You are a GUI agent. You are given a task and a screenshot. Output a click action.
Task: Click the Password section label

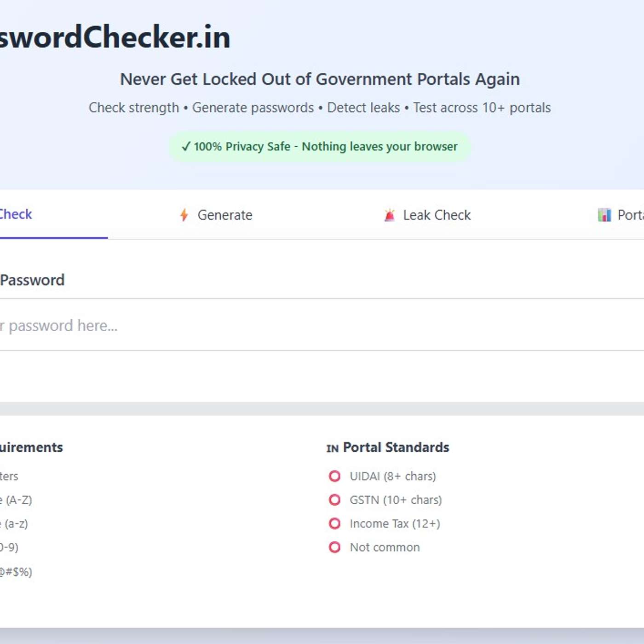pyautogui.click(x=32, y=280)
